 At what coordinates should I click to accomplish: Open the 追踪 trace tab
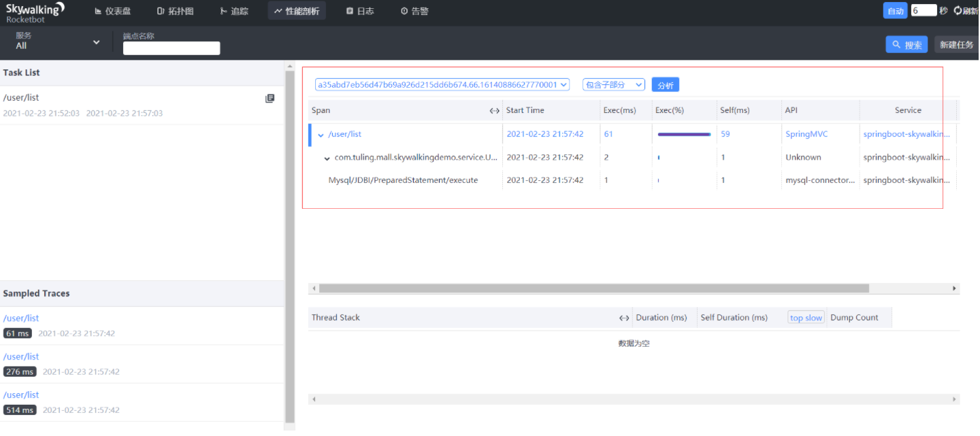coord(234,11)
